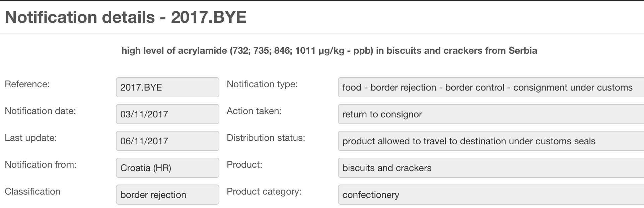Click the "Last update:" label
Viewport: 644px width, 208px height.
(31, 138)
